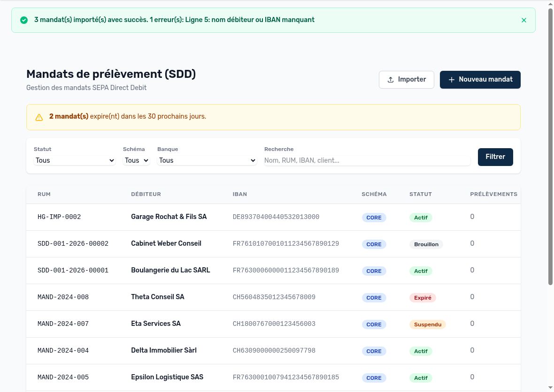Open the Importer dialog

[406, 80]
